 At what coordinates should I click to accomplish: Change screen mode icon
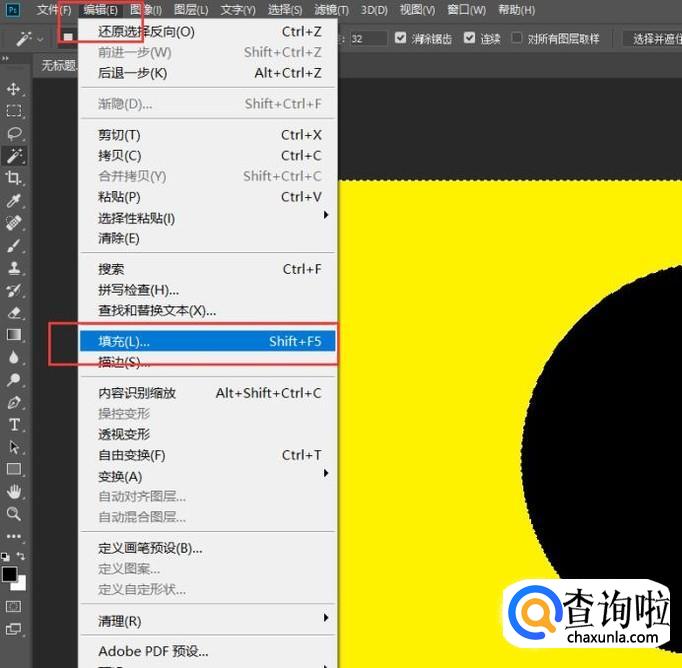tap(13, 629)
